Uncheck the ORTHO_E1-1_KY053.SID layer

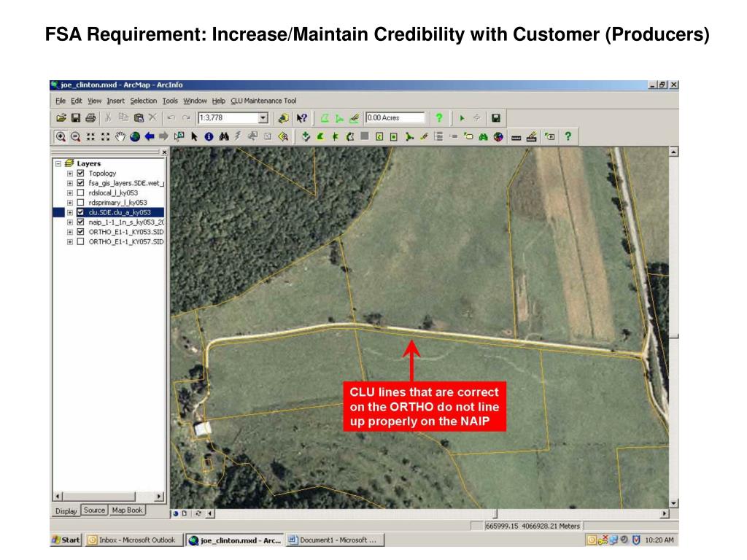coord(80,232)
